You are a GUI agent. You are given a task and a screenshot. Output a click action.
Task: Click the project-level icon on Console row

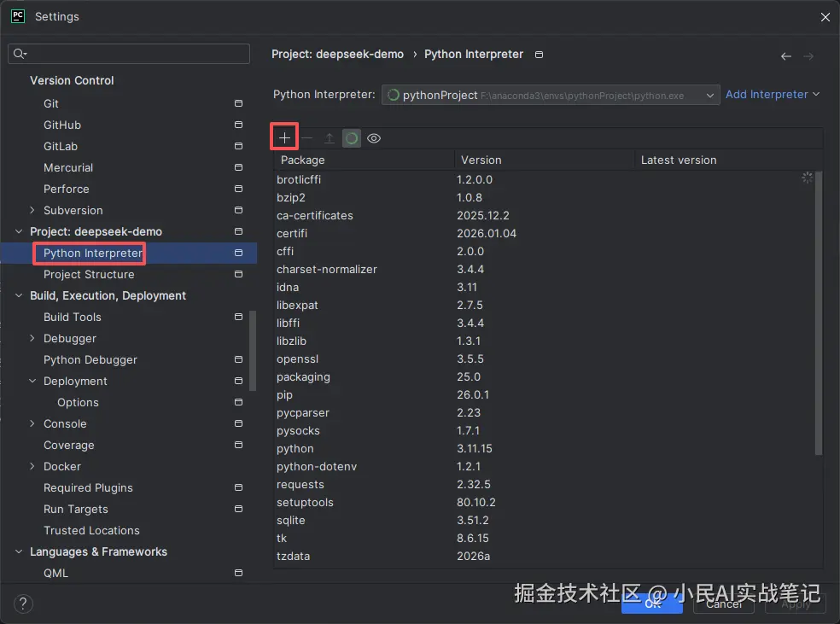click(238, 423)
